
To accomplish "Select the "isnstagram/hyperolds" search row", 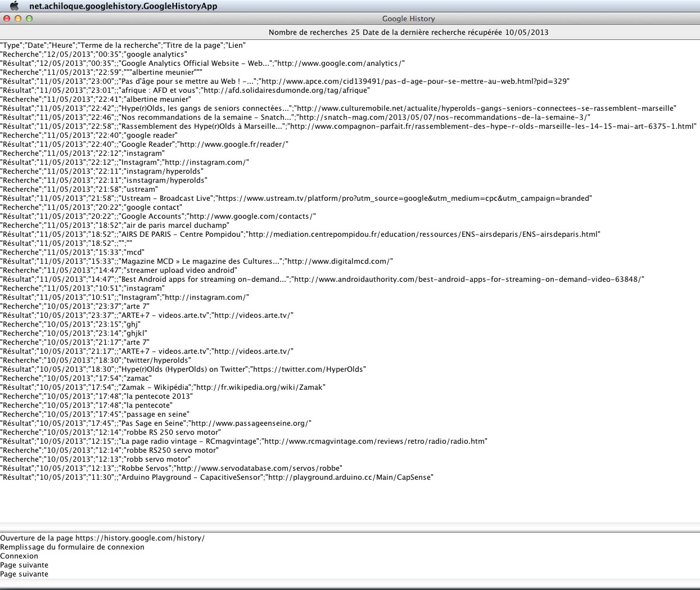I will 104,181.
